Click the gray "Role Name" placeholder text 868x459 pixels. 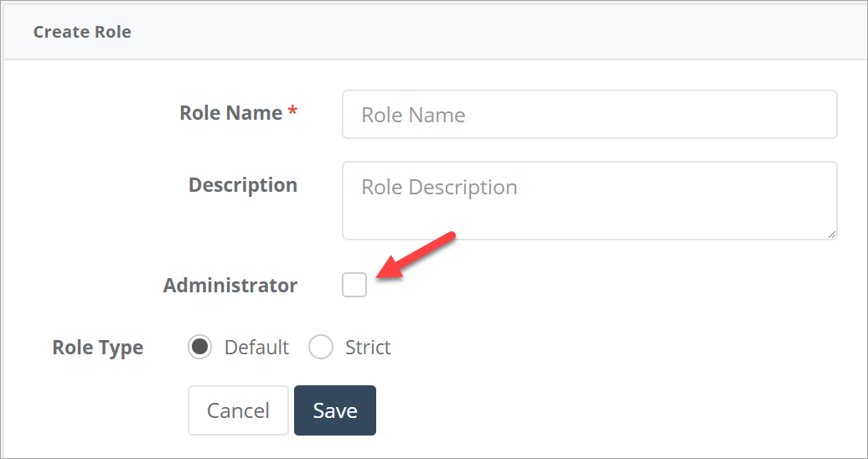(x=413, y=116)
